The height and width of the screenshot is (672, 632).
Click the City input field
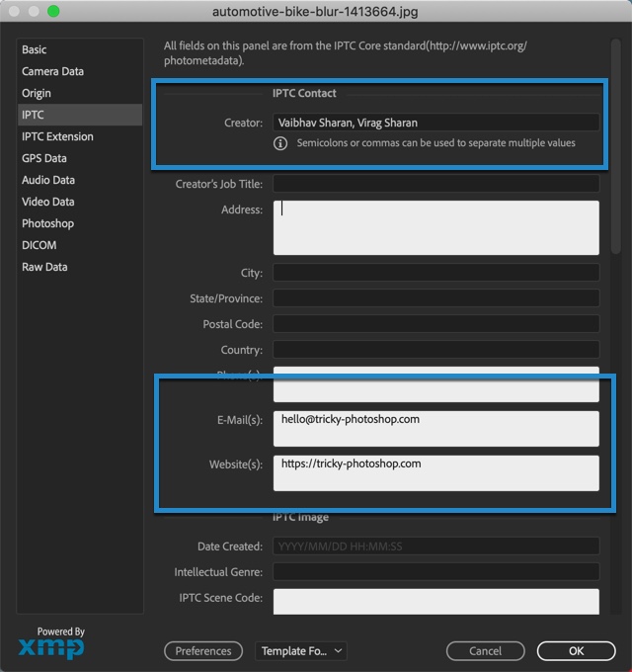(435, 273)
